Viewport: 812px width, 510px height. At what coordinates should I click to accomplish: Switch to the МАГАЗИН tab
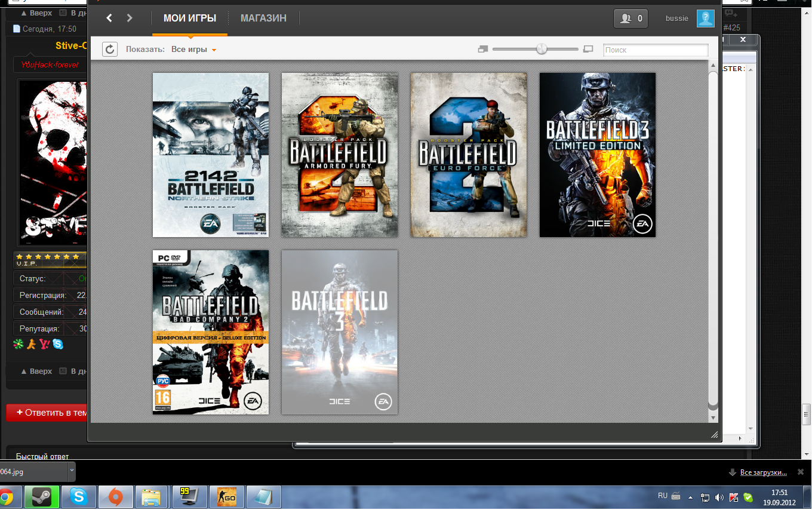tap(263, 19)
